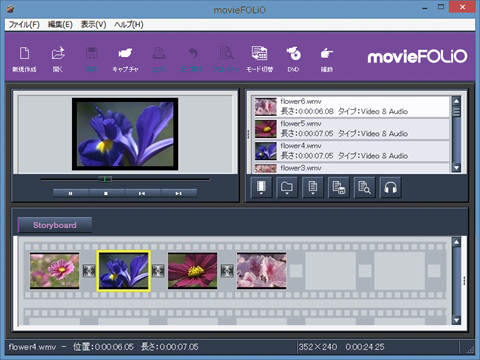
Task: Click the folder icon below the clip list
Action: [287, 187]
